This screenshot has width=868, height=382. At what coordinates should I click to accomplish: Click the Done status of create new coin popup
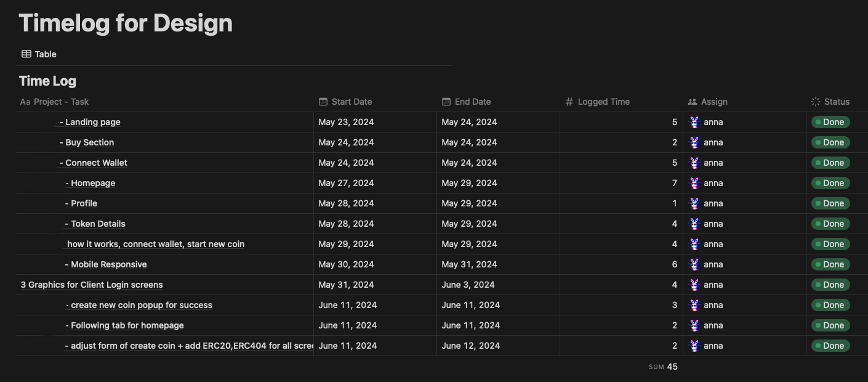pos(830,305)
